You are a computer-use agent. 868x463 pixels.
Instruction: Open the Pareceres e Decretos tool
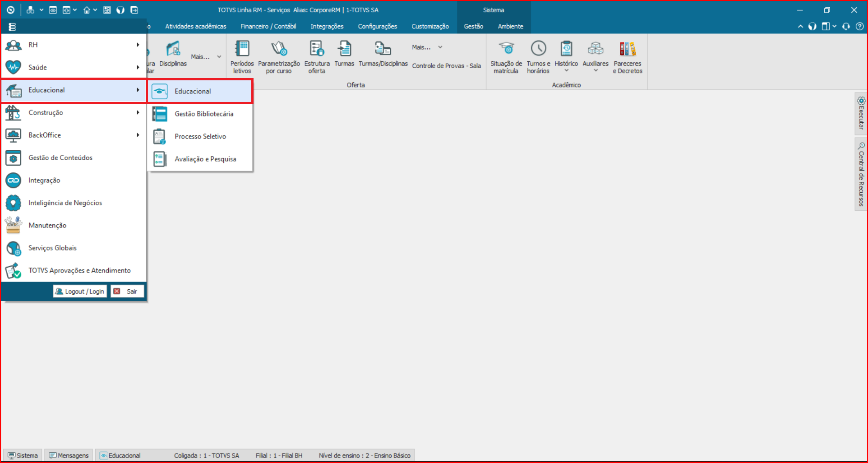point(628,57)
